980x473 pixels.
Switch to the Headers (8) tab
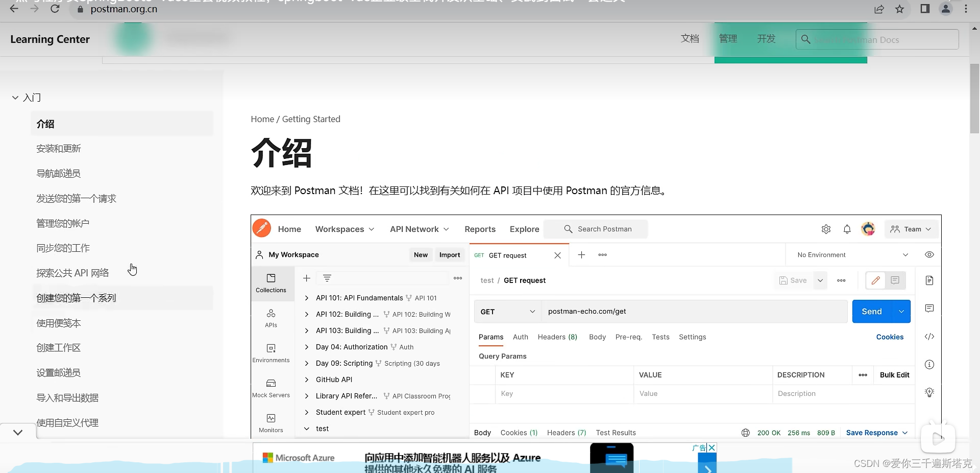click(557, 337)
